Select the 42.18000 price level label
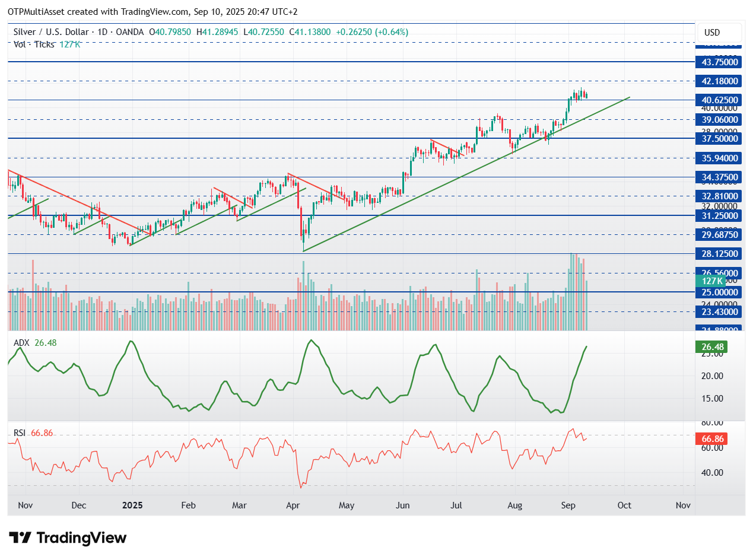The image size is (753, 560). pos(719,81)
